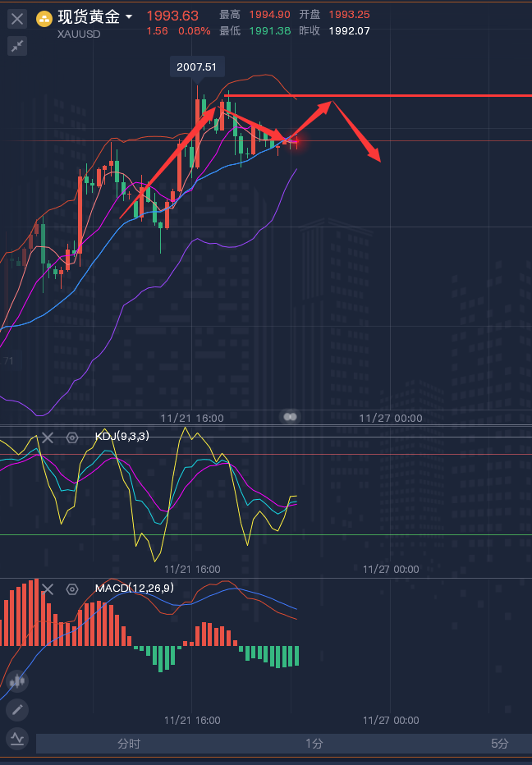
Task: Click the gold coin symbol icon
Action: (x=45, y=18)
